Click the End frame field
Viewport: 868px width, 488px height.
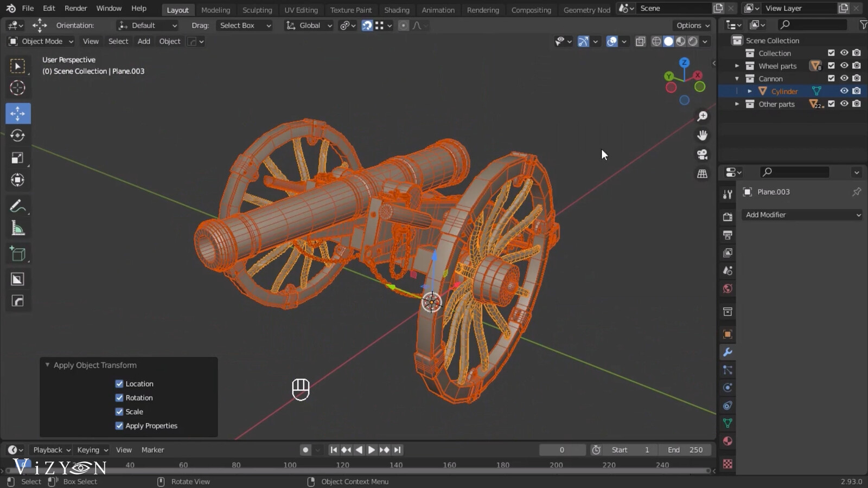(x=685, y=450)
